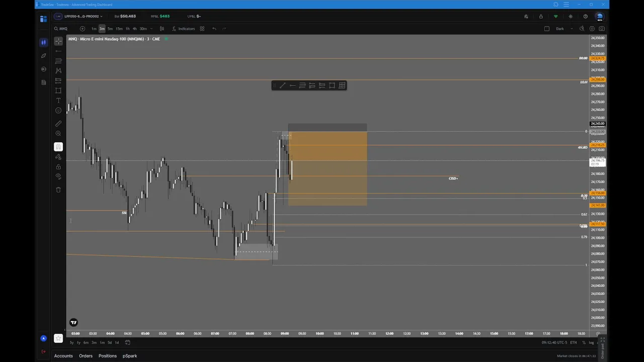Toggle lock all drawings

pos(58,167)
